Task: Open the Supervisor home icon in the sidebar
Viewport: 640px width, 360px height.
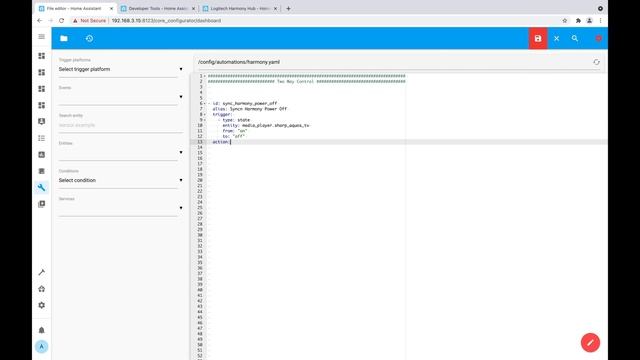Action: point(42,289)
